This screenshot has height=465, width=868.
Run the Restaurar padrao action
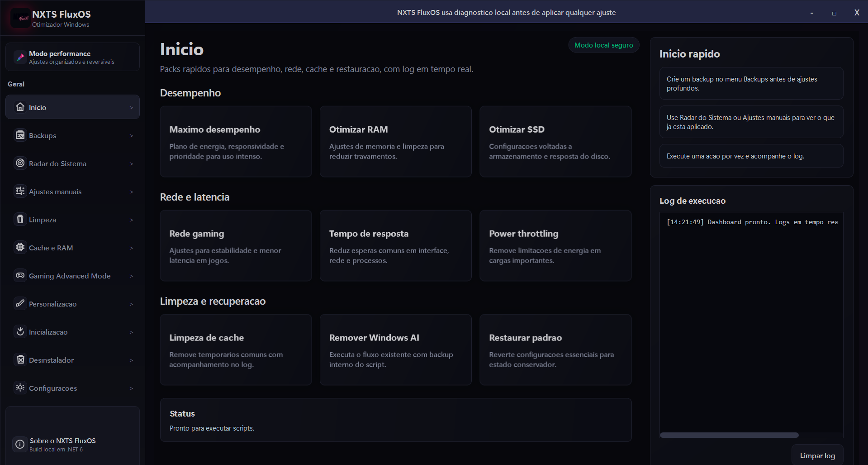coord(555,350)
